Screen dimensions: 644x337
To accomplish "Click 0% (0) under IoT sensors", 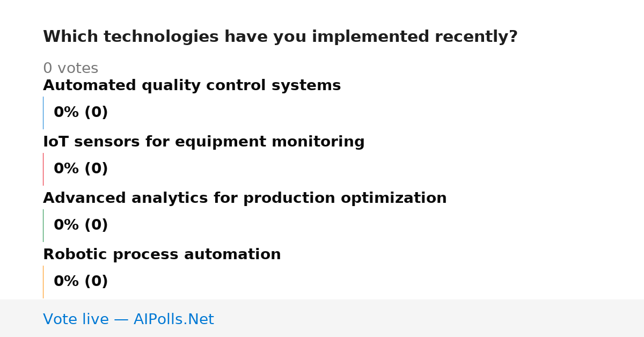I will coord(80,169).
